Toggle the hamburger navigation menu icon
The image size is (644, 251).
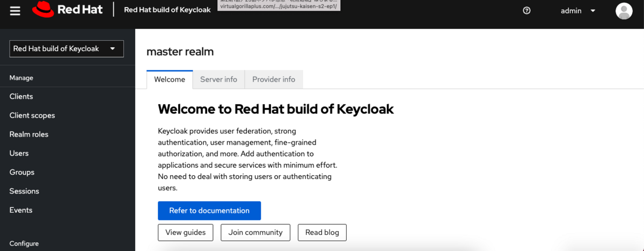(15, 11)
